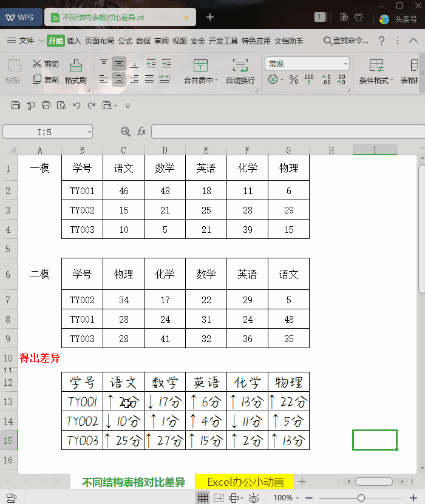Click the Copy (复制) tool
The width and height of the screenshot is (425, 504).
click(46, 79)
